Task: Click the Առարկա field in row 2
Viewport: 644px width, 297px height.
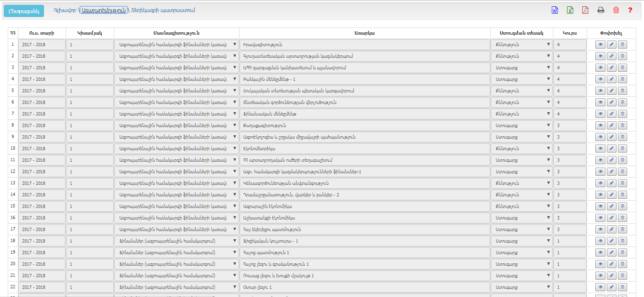Action: coord(364,56)
